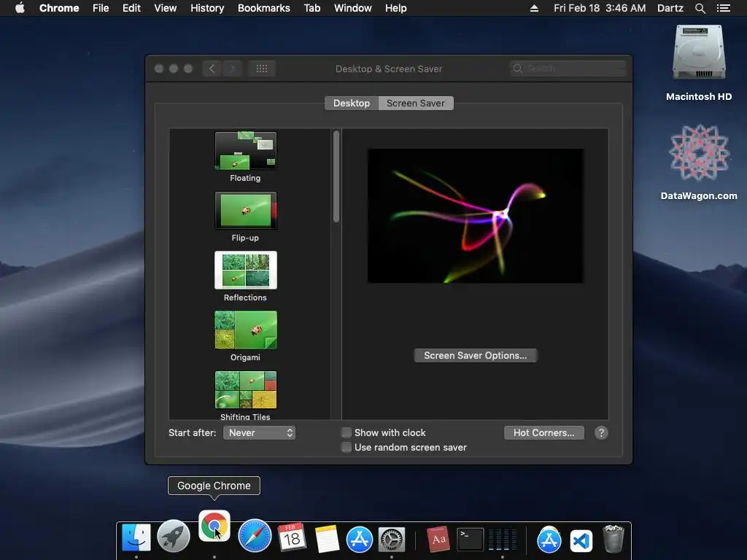747x560 pixels.
Task: Open Finder from the Dock
Action: [x=136, y=537]
